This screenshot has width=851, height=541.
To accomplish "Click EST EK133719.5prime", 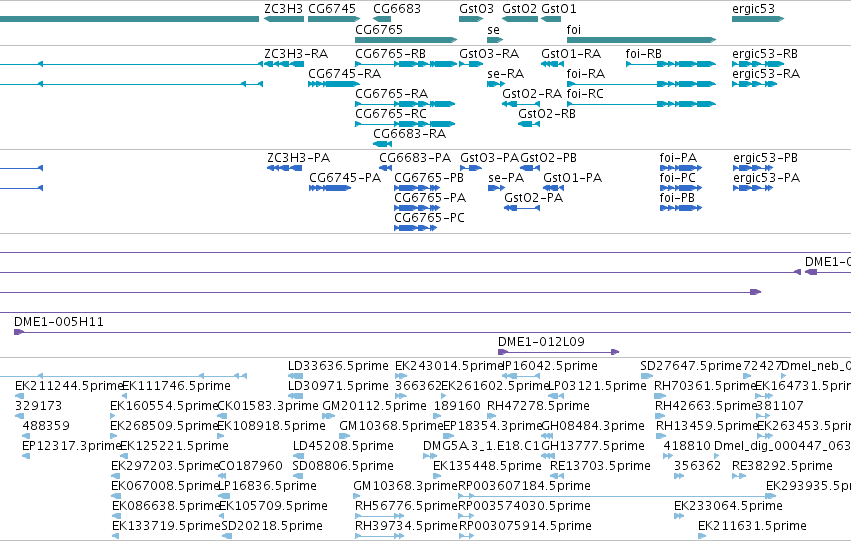I will point(166,526).
